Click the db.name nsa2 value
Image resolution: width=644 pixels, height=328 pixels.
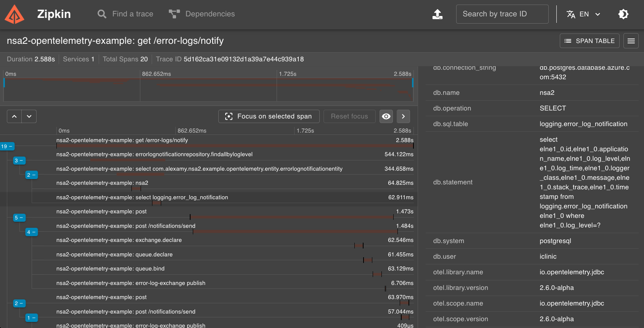pos(547,93)
